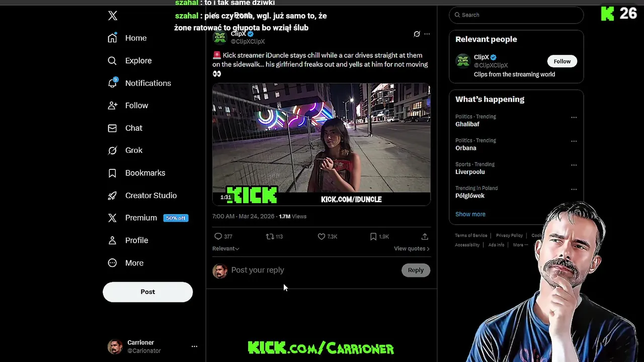Play the iDuncle video thumbnail
The height and width of the screenshot is (362, 644).
[321, 145]
